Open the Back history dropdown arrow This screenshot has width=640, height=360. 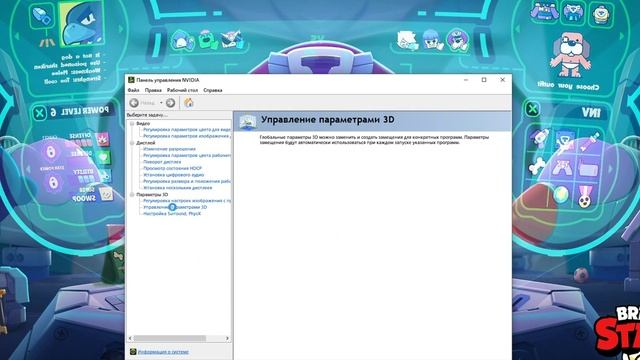point(161,103)
